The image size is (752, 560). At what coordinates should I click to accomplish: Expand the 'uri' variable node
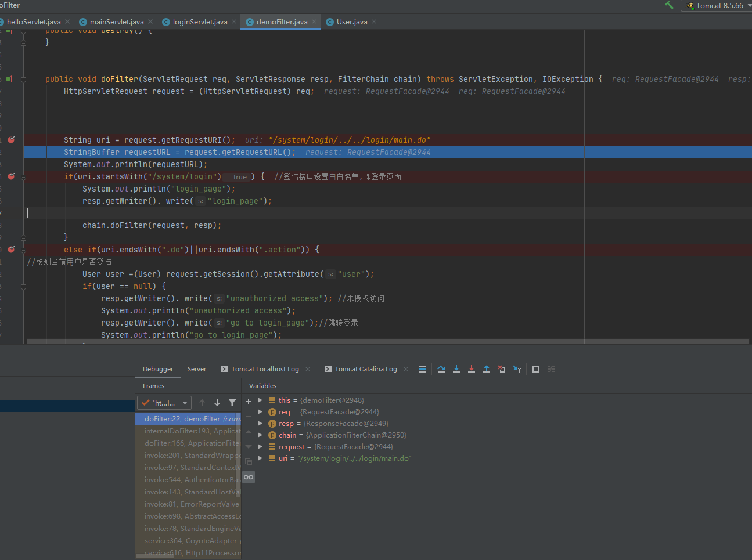click(x=260, y=458)
